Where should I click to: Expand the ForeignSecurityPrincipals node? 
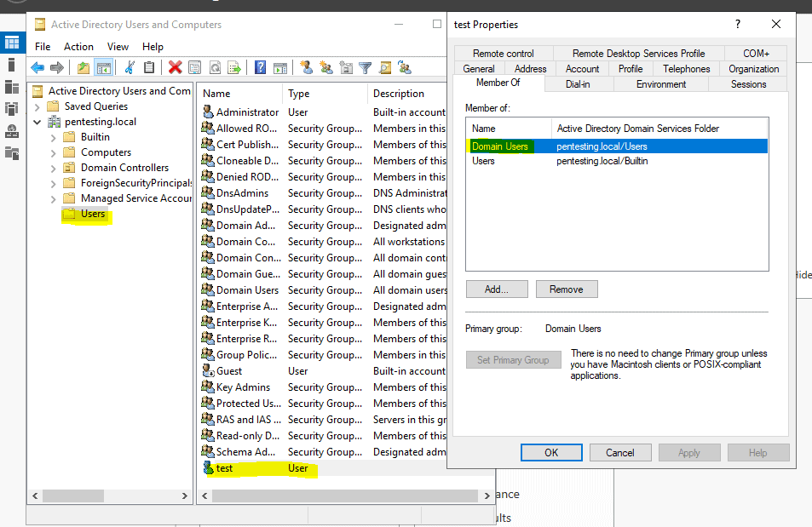tap(54, 184)
